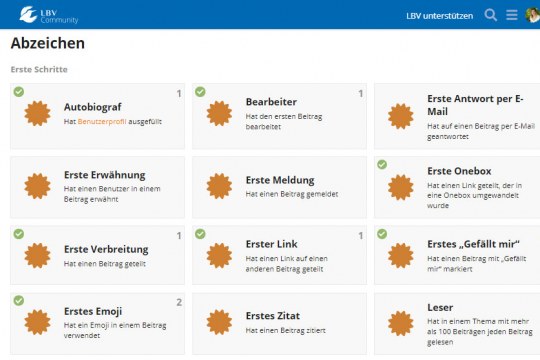Open the user avatar in header

click(533, 15)
